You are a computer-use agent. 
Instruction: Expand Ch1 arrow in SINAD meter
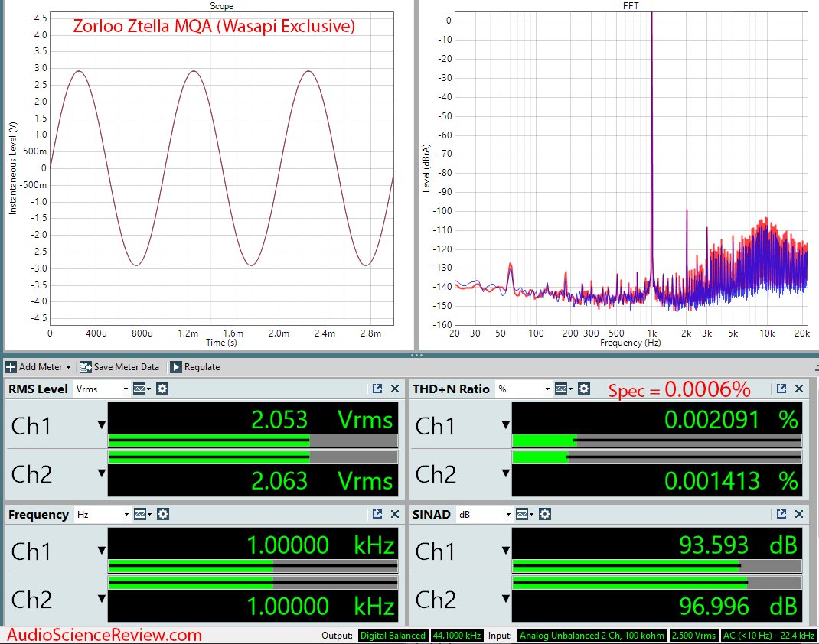tap(506, 551)
